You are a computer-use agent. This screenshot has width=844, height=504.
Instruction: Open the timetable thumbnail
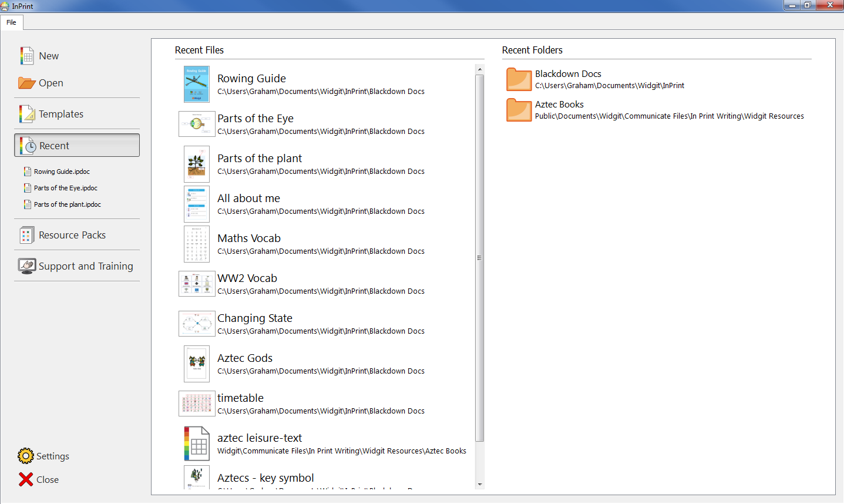pyautogui.click(x=197, y=404)
